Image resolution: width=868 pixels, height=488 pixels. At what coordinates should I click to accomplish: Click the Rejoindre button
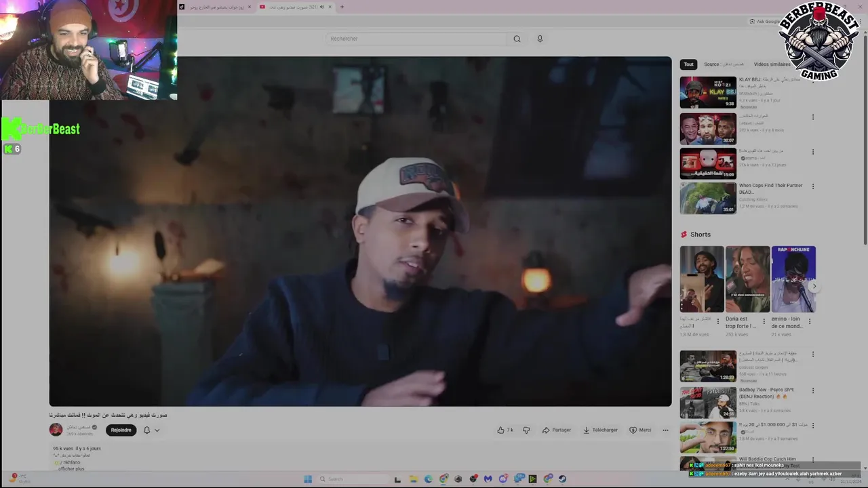click(121, 430)
